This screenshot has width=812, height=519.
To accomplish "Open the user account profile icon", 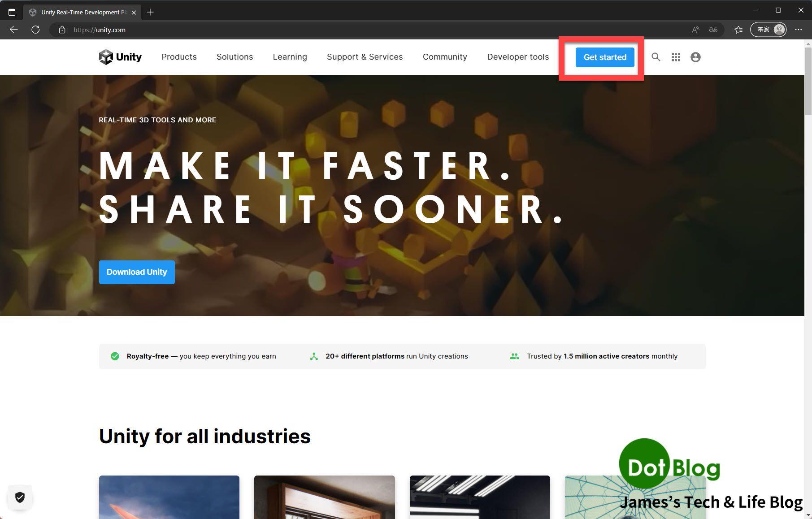I will tap(695, 57).
